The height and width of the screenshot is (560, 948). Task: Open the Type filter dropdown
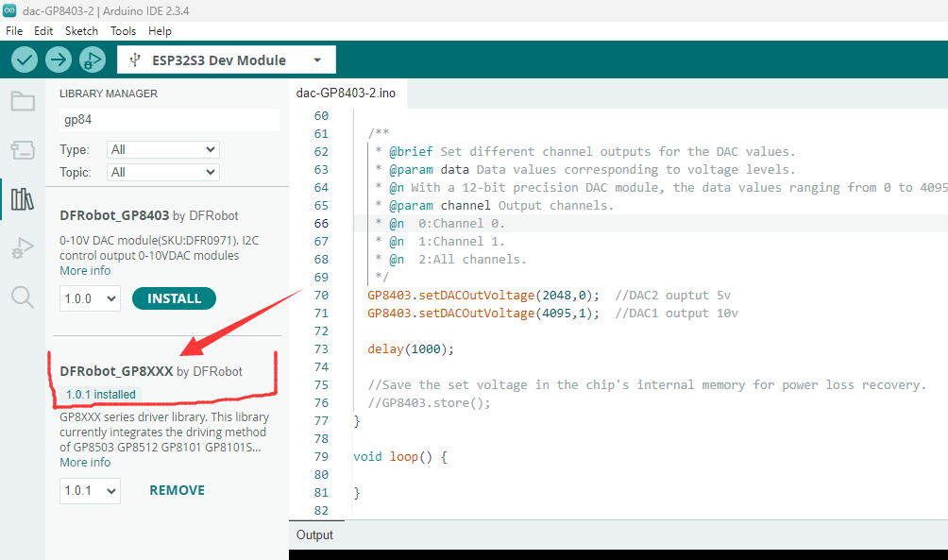tap(162, 149)
